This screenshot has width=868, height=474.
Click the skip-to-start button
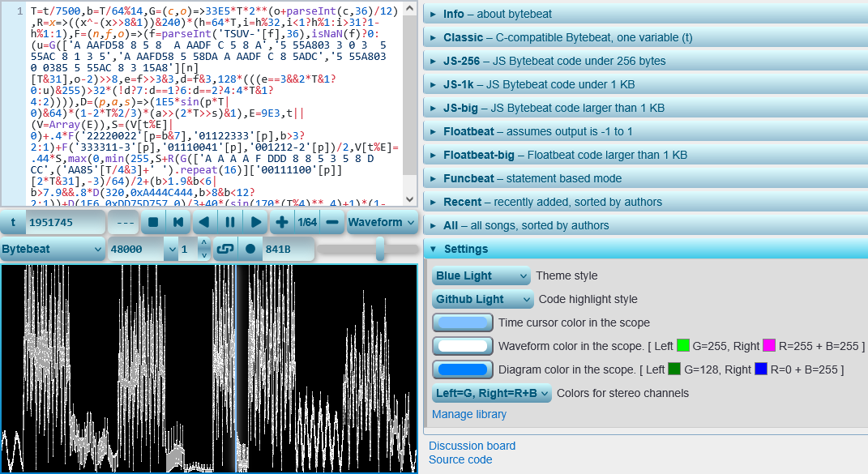click(x=177, y=222)
